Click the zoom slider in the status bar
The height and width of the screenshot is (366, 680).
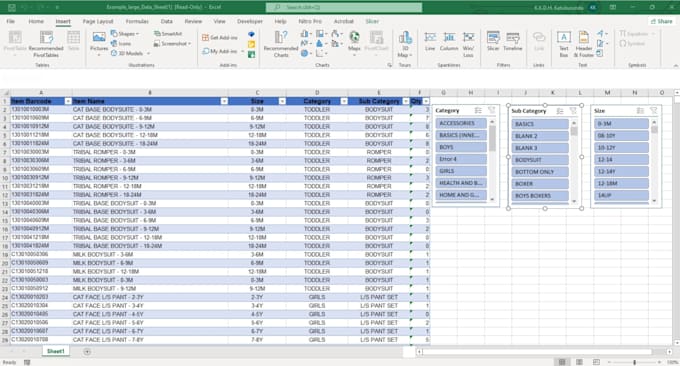point(634,362)
